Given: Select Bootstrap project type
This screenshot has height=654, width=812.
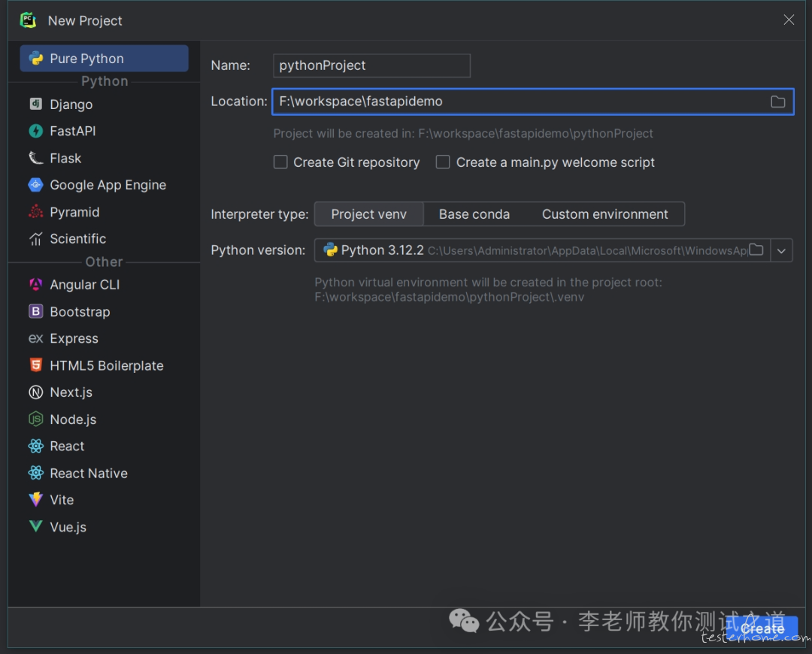Looking at the screenshot, I should pyautogui.click(x=104, y=311).
